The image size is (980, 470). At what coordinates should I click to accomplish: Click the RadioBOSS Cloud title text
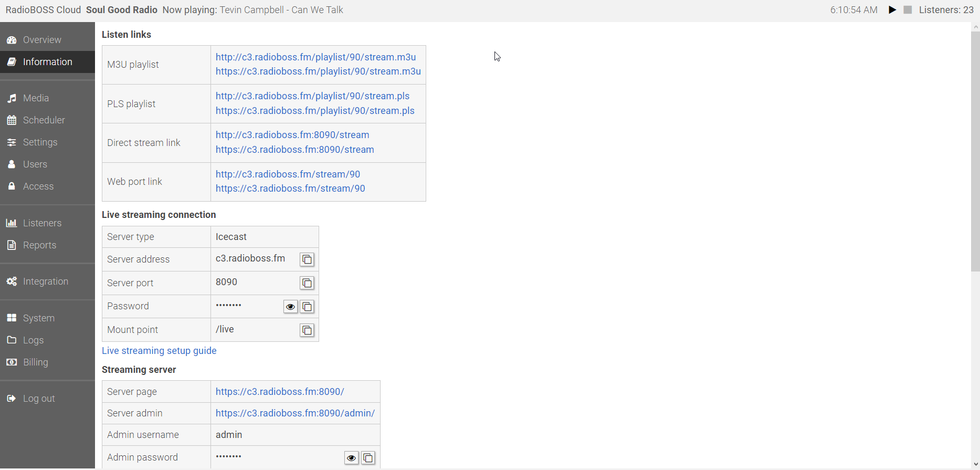click(x=43, y=10)
